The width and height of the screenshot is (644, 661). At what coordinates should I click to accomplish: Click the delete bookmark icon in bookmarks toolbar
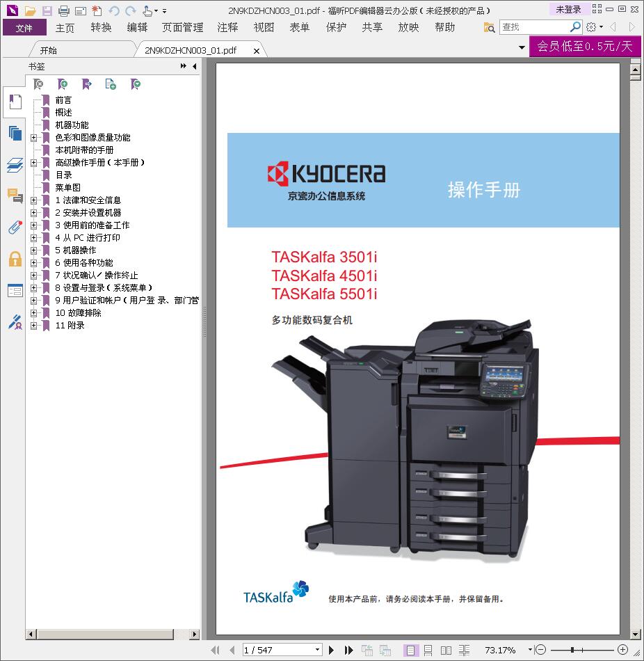pyautogui.click(x=38, y=84)
